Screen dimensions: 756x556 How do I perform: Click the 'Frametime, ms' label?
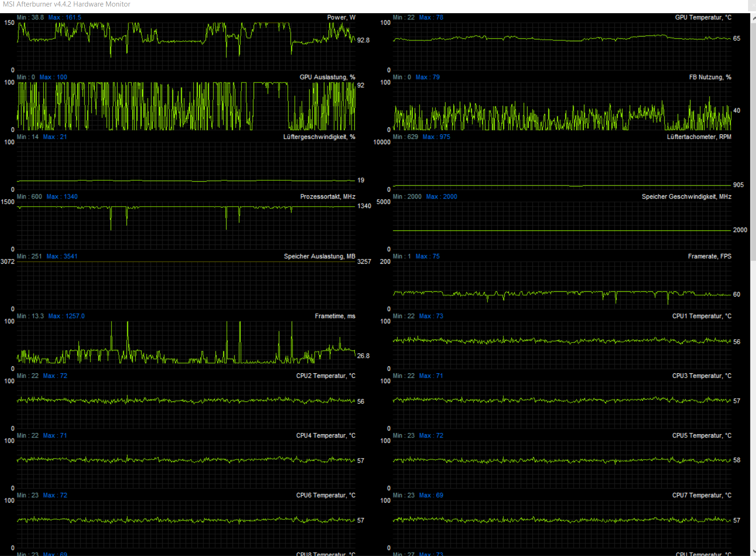(335, 316)
